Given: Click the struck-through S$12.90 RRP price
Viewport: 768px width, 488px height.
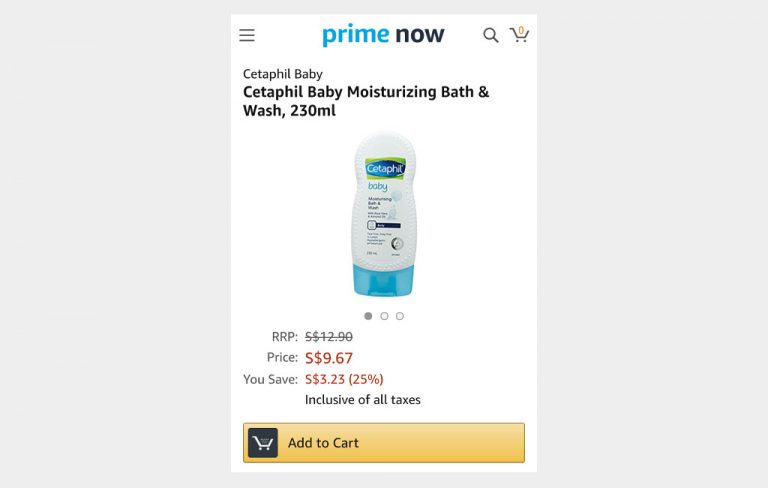Looking at the screenshot, I should [329, 337].
